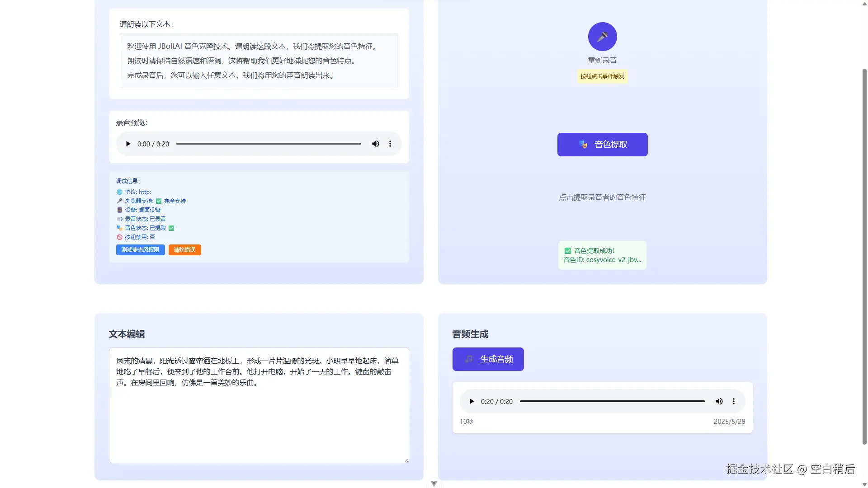Seek within the preview audio progress bar
The height and width of the screenshot is (488, 868).
pyautogui.click(x=269, y=144)
